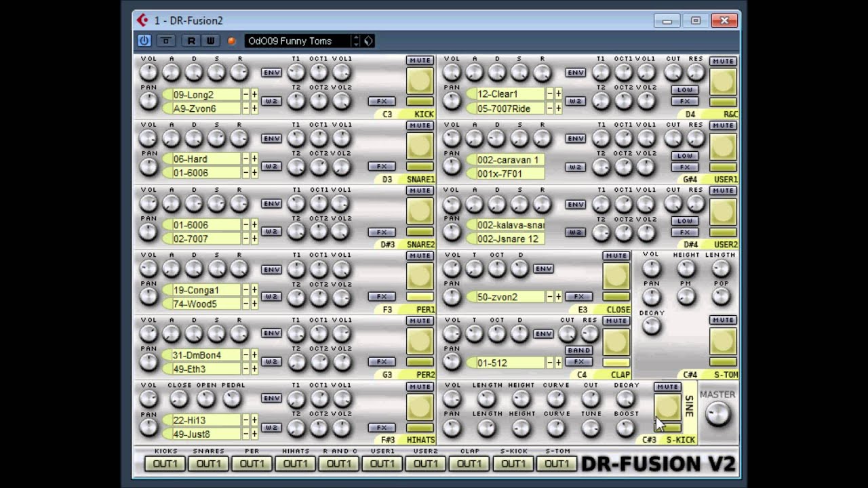868x488 pixels.
Task: Select sample slot 002-Jsnare 12
Action: (x=509, y=239)
